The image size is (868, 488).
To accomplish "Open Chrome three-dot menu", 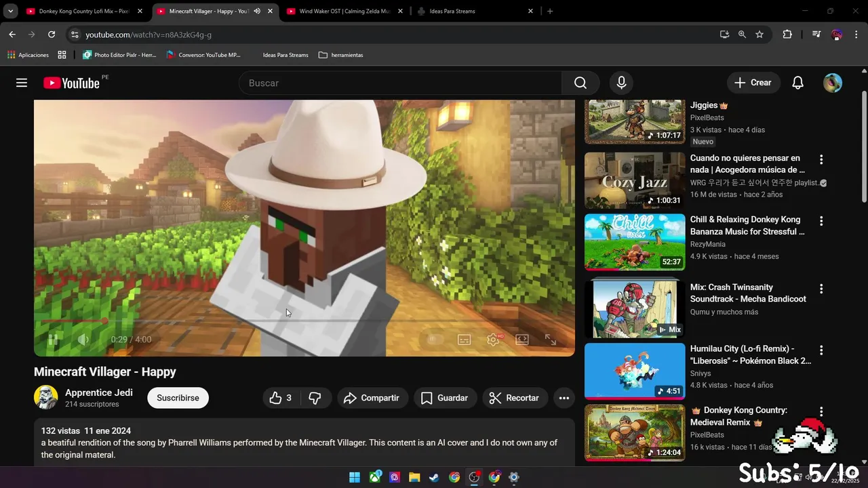I will coord(857,35).
